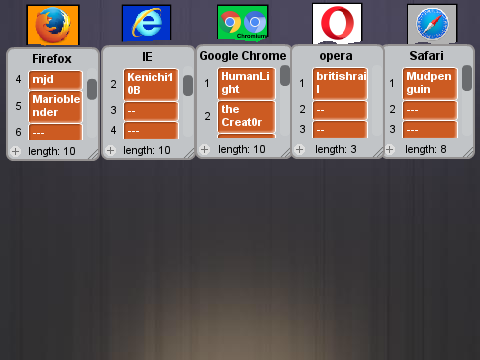Add item with IE list plus icon

point(110,150)
